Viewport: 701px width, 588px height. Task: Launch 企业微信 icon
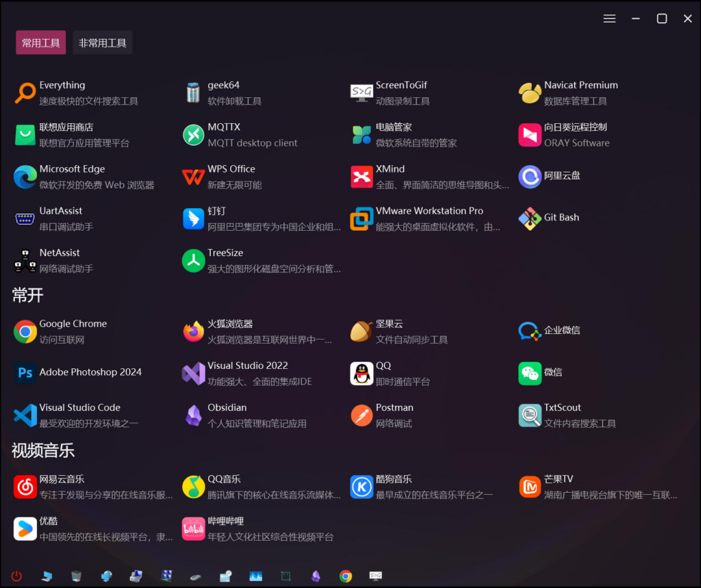(x=530, y=332)
